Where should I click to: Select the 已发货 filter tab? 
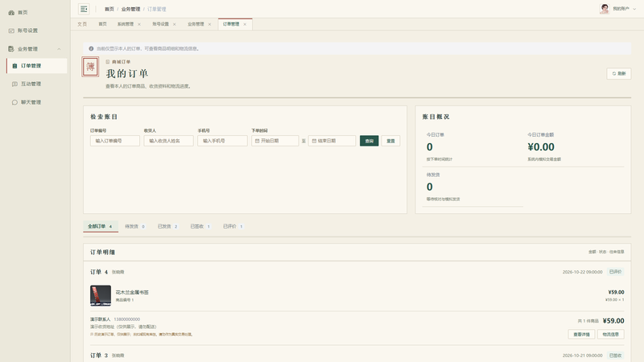point(167,226)
